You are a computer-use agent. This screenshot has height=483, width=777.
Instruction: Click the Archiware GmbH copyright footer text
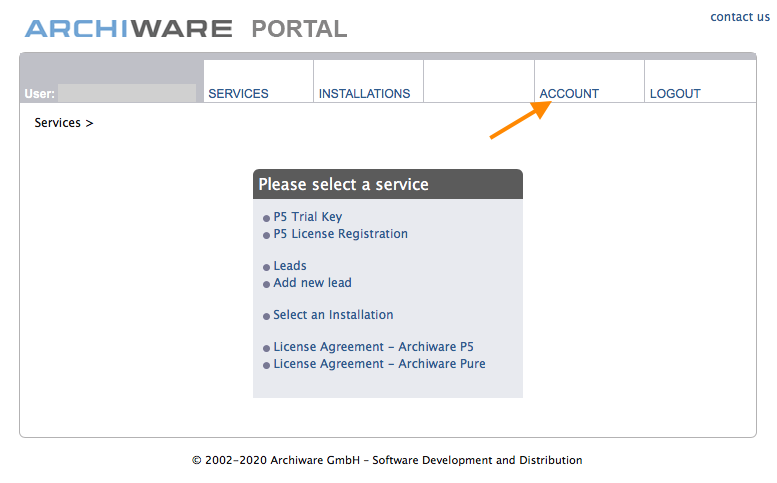387,460
